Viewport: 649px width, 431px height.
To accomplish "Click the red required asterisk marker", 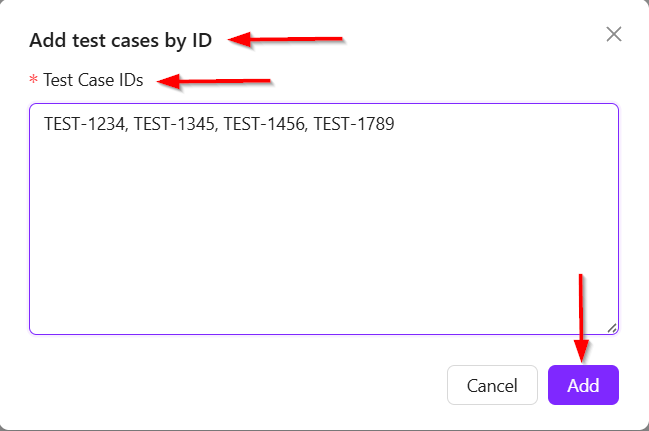I will [34, 79].
